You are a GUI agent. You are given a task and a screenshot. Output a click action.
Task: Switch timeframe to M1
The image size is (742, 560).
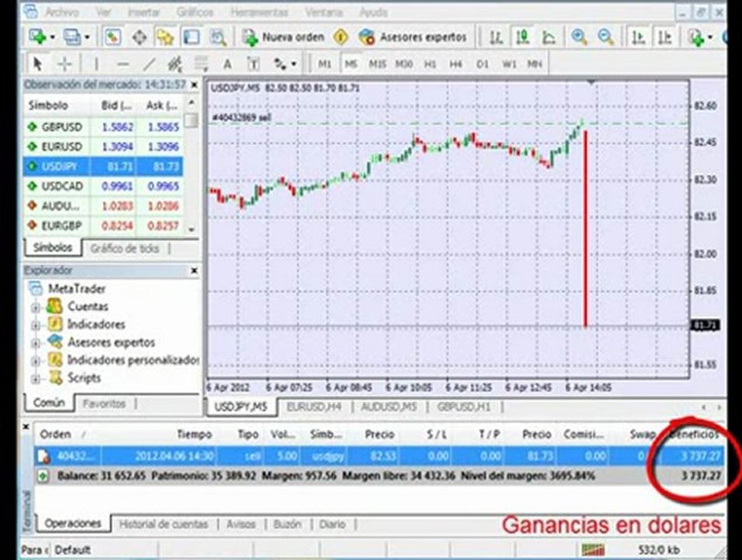pyautogui.click(x=324, y=64)
